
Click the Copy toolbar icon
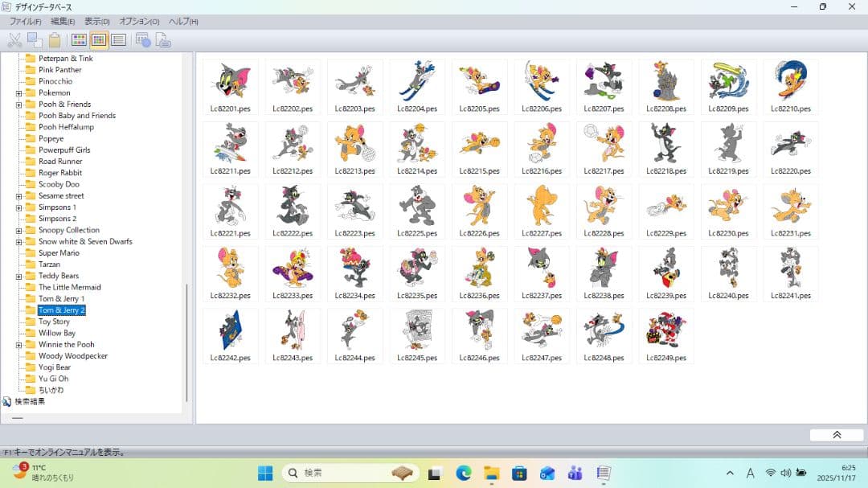(35, 40)
